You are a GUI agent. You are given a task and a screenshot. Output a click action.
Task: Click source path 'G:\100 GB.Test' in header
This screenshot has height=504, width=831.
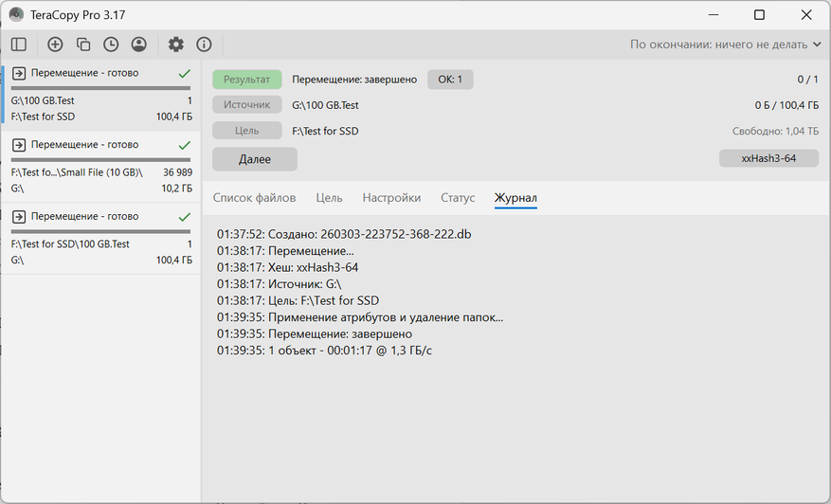[325, 105]
